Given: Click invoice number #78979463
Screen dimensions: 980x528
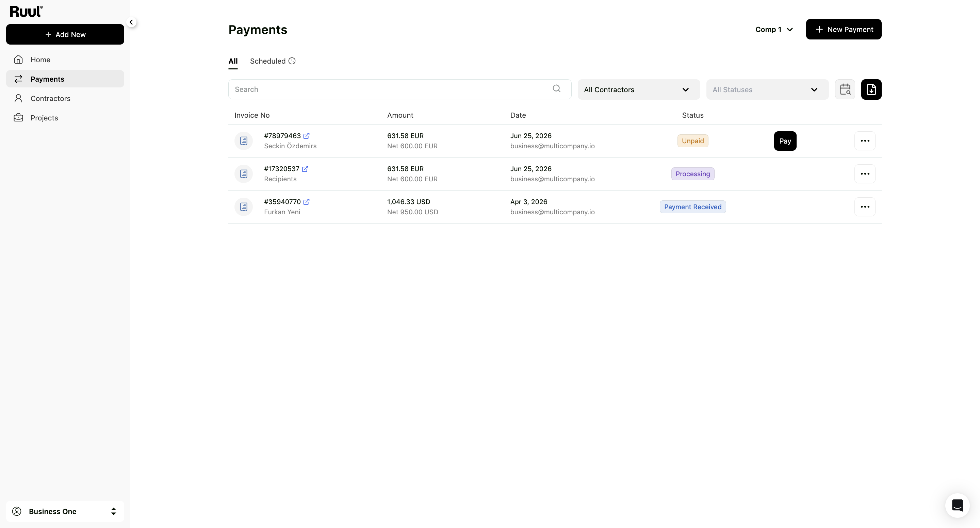Looking at the screenshot, I should click(x=282, y=136).
